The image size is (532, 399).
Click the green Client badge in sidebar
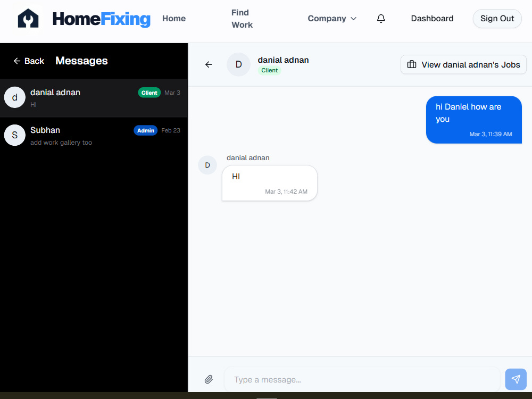[149, 93]
